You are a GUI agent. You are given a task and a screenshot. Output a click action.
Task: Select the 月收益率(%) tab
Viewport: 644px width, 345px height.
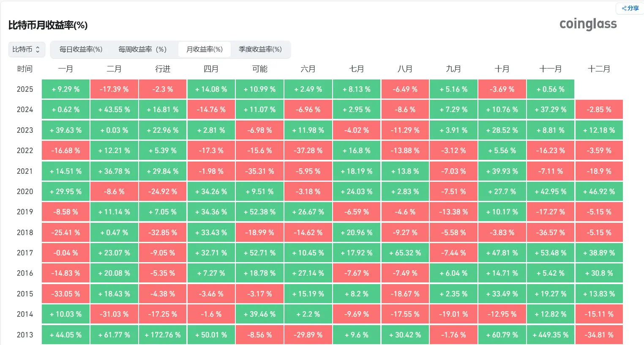205,49
